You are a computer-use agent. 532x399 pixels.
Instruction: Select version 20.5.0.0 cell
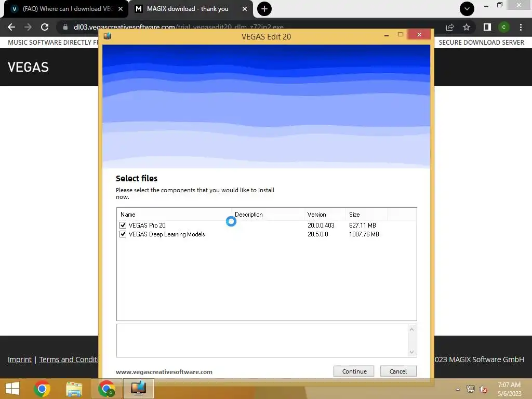tap(317, 234)
